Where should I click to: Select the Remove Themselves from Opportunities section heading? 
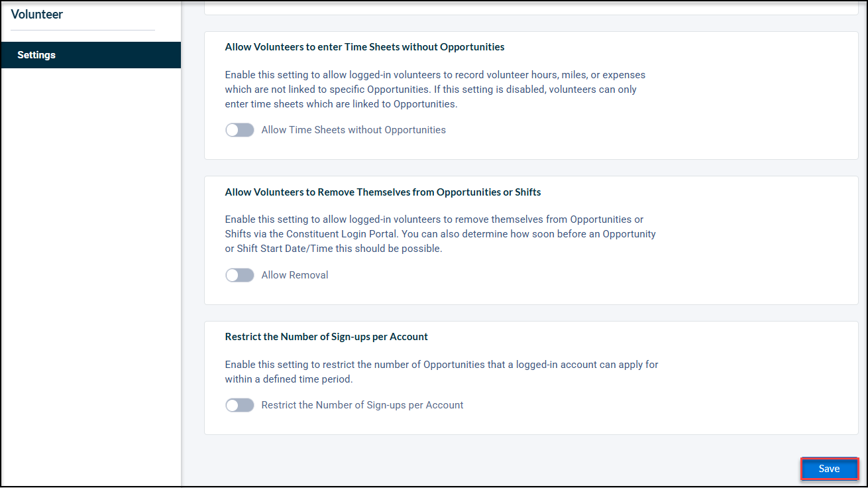383,192
